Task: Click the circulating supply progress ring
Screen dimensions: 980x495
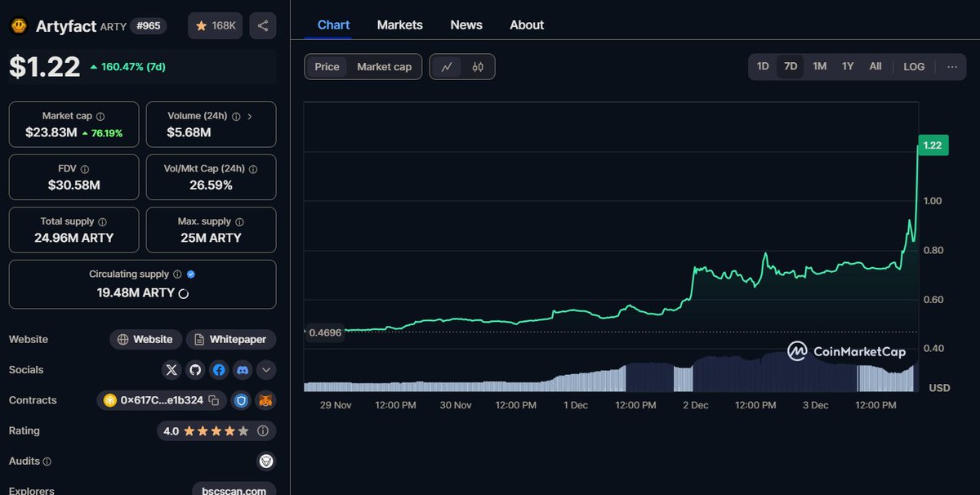Action: point(184,293)
